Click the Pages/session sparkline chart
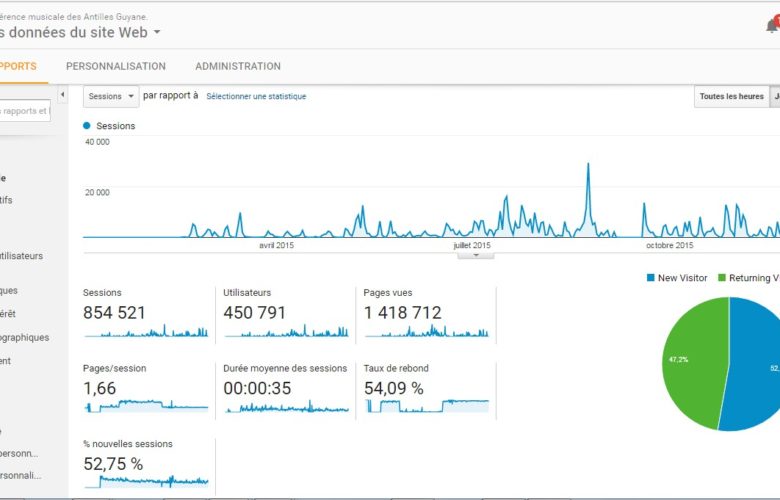Viewport: 780px width, 500px height. tap(146, 406)
